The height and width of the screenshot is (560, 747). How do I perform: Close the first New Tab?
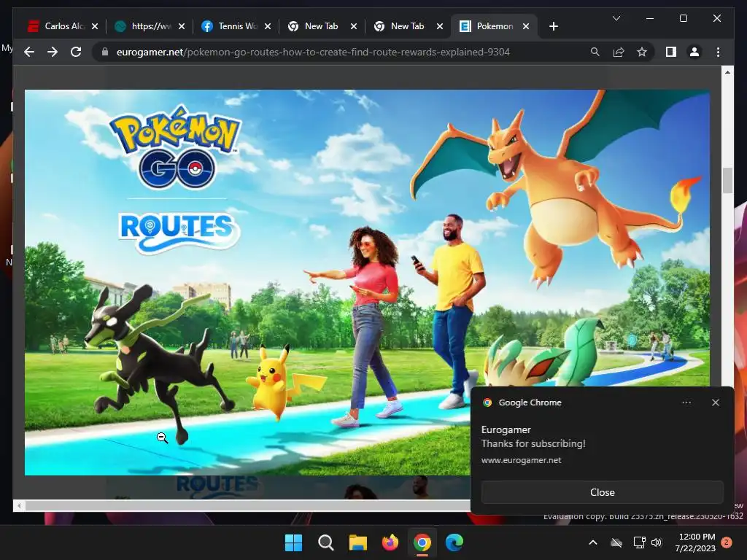click(x=354, y=26)
